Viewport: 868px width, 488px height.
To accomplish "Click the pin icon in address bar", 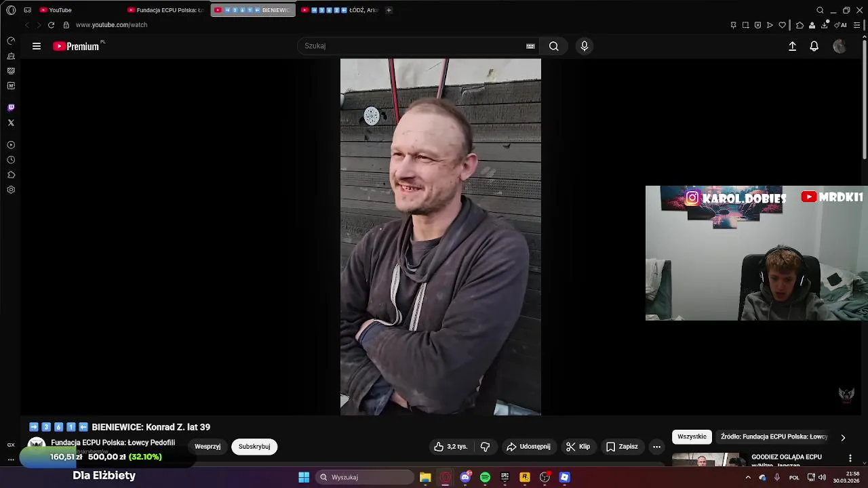I will [733, 25].
